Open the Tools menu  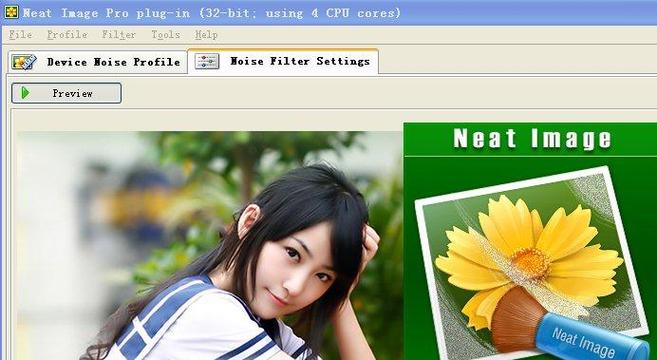(166, 35)
